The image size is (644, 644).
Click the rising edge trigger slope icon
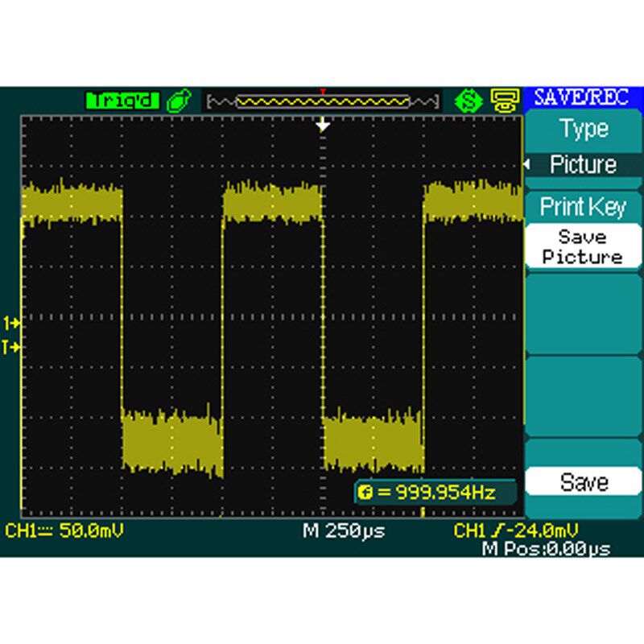497,531
